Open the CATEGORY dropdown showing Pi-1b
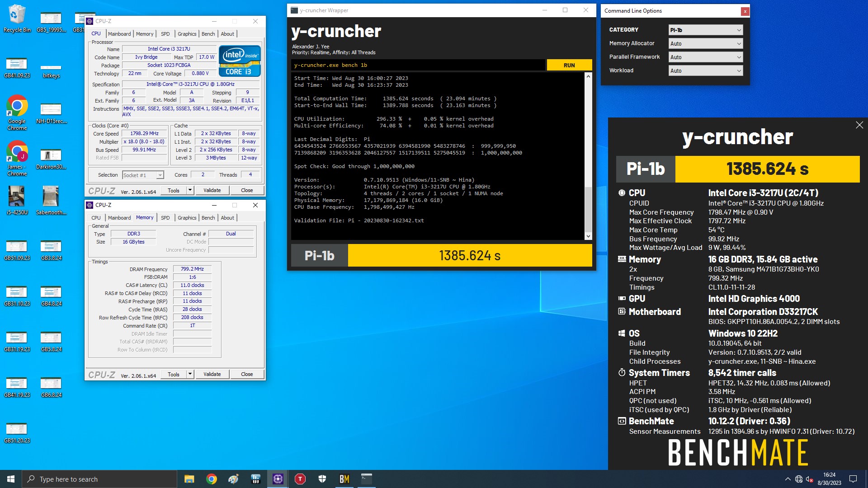 705,30
